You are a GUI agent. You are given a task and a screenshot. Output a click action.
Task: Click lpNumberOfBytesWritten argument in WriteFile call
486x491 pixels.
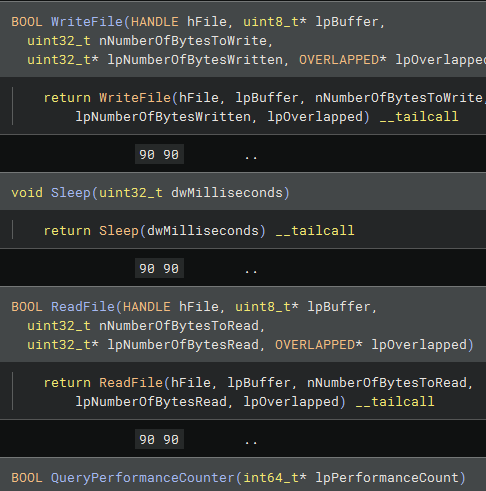pyautogui.click(x=163, y=117)
